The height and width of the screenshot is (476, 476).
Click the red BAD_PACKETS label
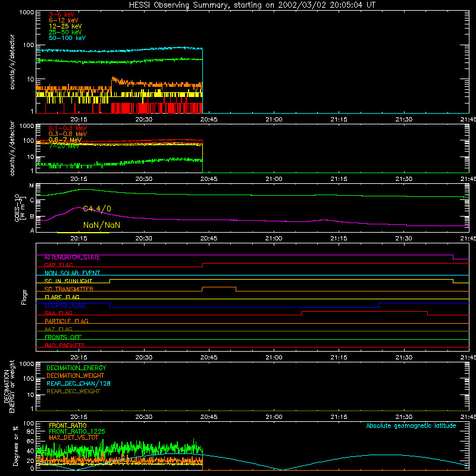pos(65,345)
